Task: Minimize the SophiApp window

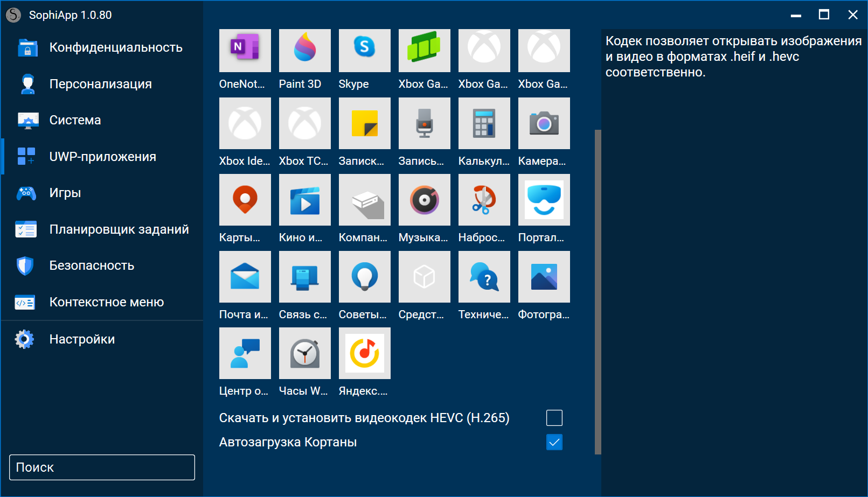Action: tap(796, 15)
